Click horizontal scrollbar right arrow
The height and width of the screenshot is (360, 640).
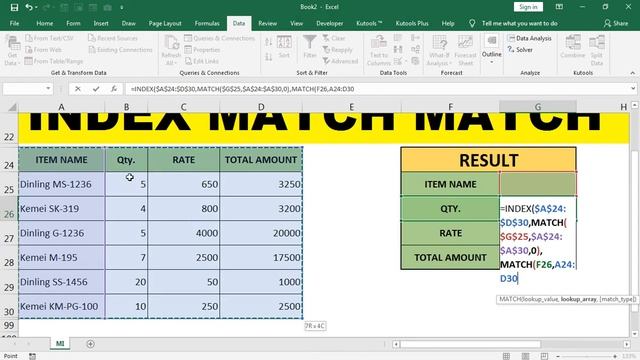pyautogui.click(x=627, y=344)
